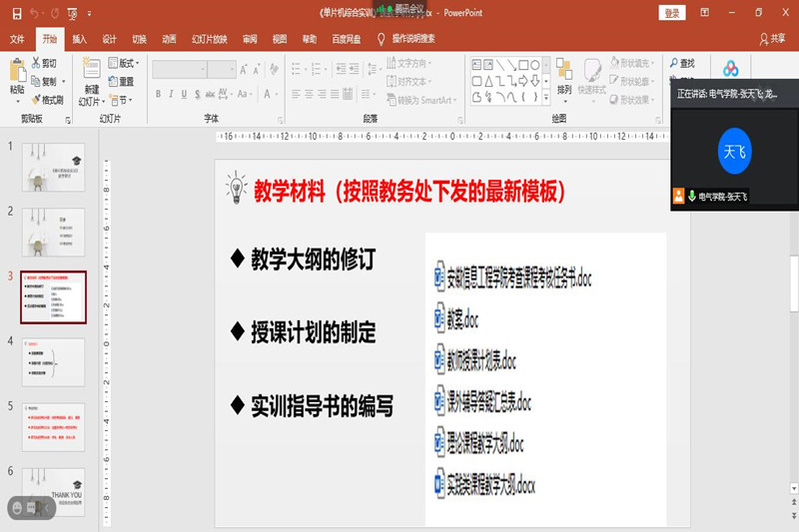Click Convert to SmartArt
Viewport: 799px width, 532px height.
pos(421,100)
